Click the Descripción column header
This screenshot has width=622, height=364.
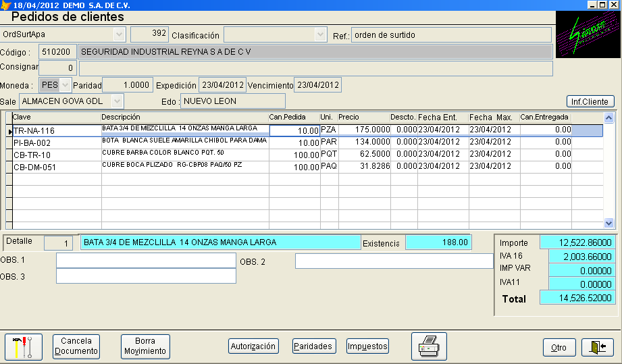(185, 117)
